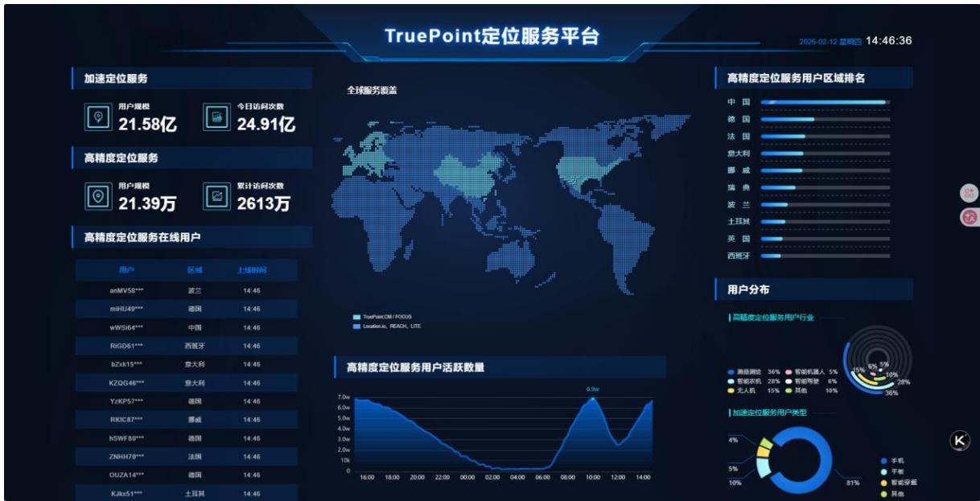Image resolution: width=980 pixels, height=501 pixels.
Task: Select the 智能机器人 5% legend entry
Action: coord(811,372)
